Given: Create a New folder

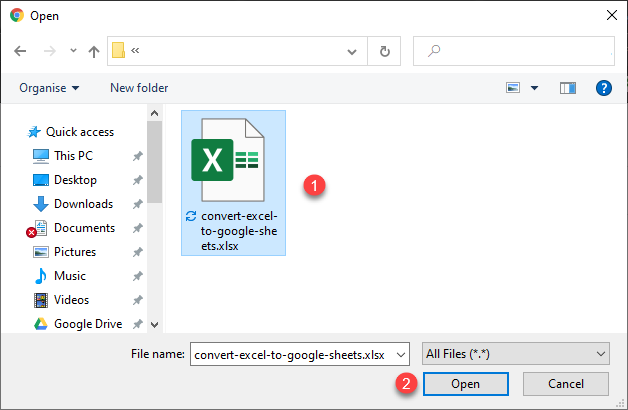Looking at the screenshot, I should [x=139, y=88].
